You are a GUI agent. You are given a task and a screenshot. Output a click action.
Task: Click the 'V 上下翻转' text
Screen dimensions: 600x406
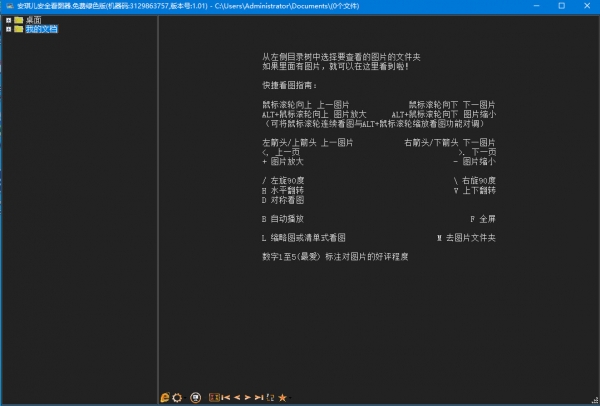point(475,190)
